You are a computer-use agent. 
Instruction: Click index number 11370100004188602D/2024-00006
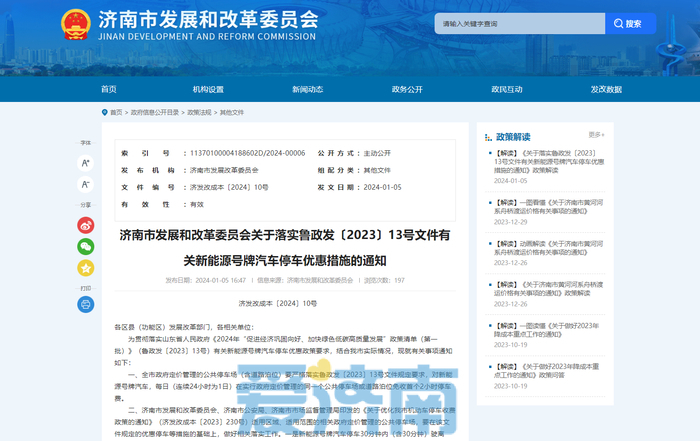(248, 153)
